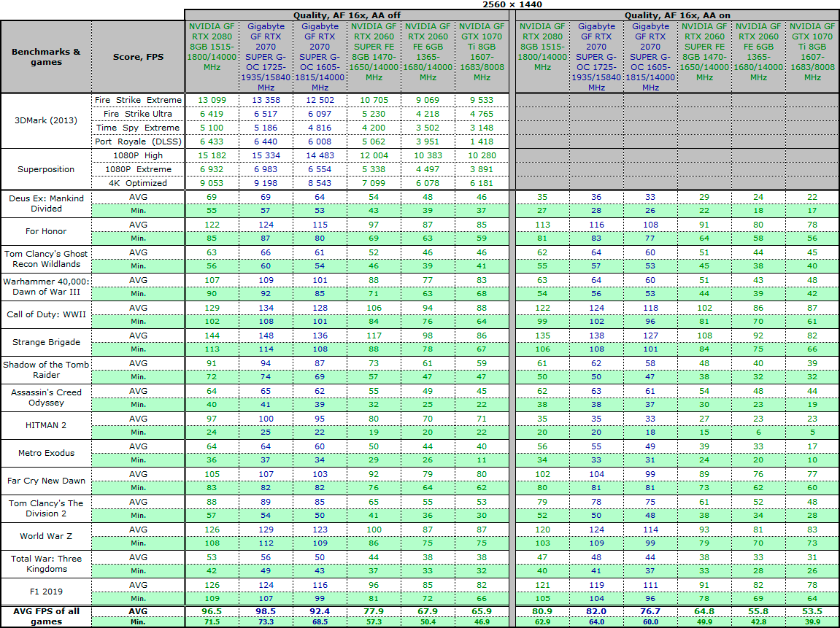Select the overall minimum value '73.3'
This screenshot has width=840, height=628.
tap(266, 622)
